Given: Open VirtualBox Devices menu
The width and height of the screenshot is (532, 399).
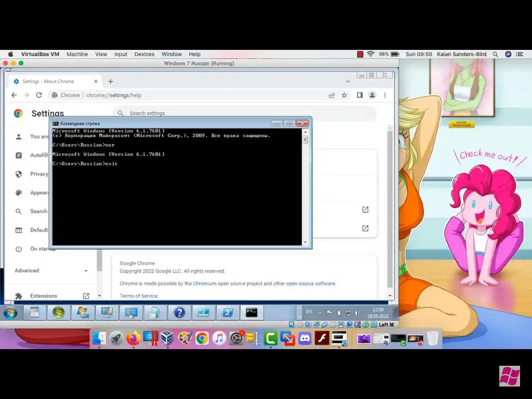Looking at the screenshot, I should pyautogui.click(x=144, y=54).
